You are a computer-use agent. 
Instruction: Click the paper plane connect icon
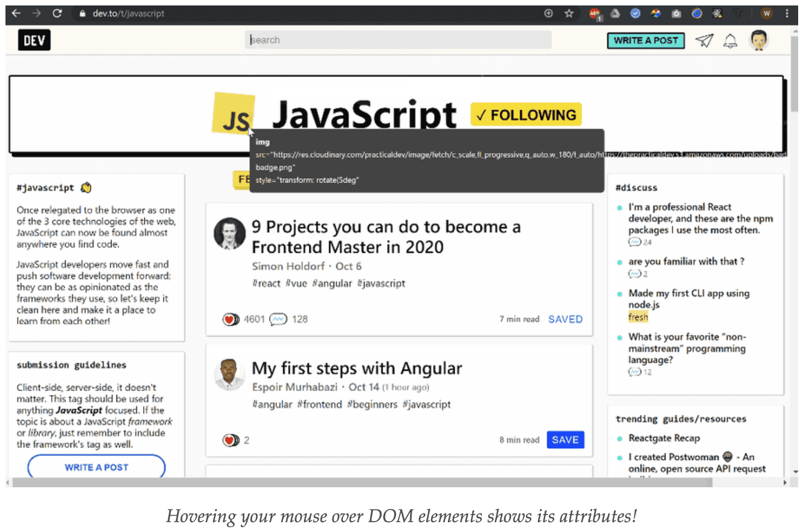pyautogui.click(x=705, y=40)
